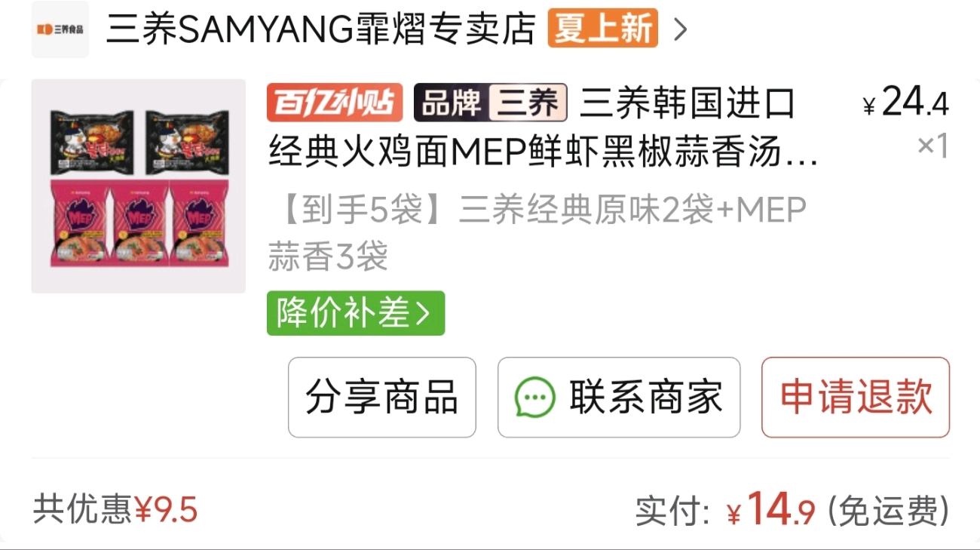
Task: Open the green 降价补差 price-adjustment tag
Action: click(x=356, y=313)
